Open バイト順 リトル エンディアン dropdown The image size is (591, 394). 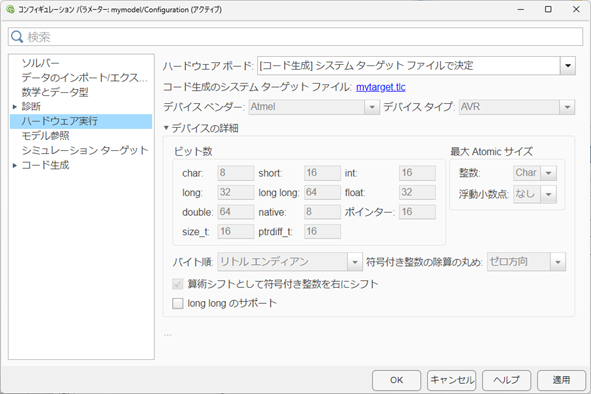pos(354,262)
